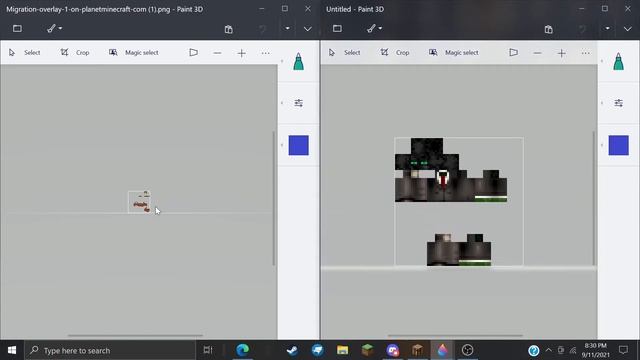Expand arrow beside marker in Migration-overlay side panel
The height and width of the screenshot is (360, 640).
click(282, 62)
